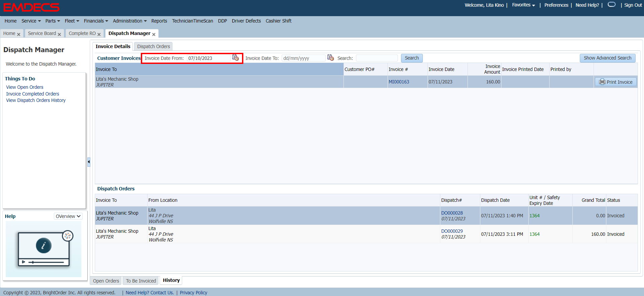The height and width of the screenshot is (296, 644).
Task: Open the Financials menu dropdown
Action: [x=96, y=21]
